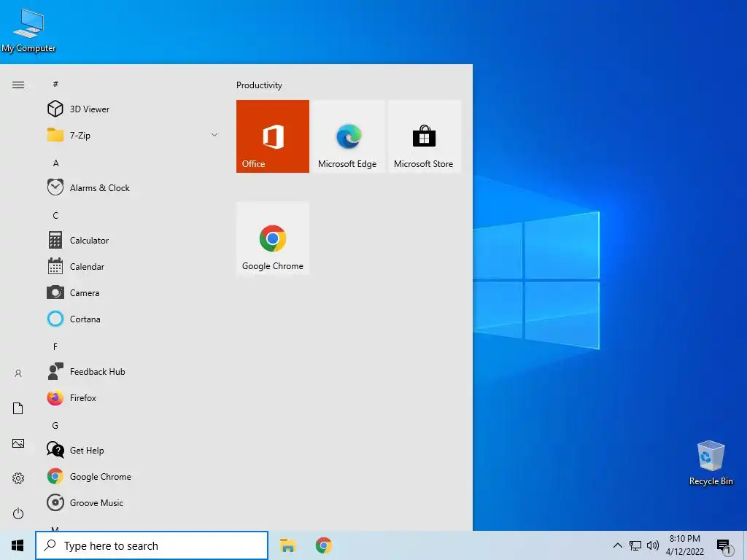Click the Office tile

click(x=273, y=136)
